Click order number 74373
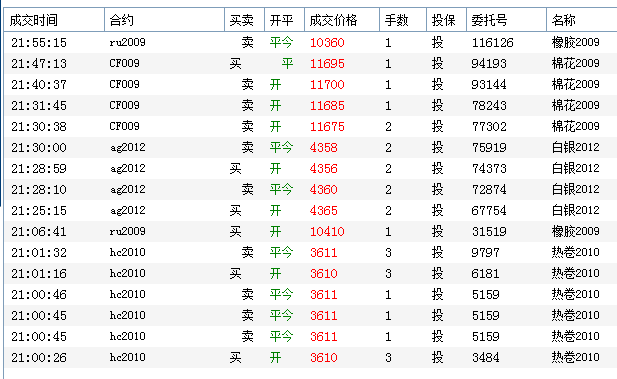The image size is (617, 379). [x=489, y=168]
